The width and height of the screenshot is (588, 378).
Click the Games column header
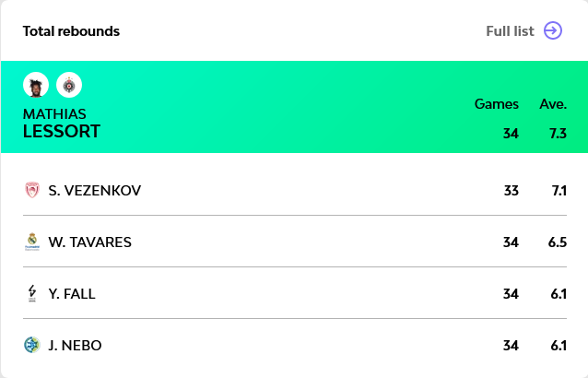pyautogui.click(x=497, y=104)
